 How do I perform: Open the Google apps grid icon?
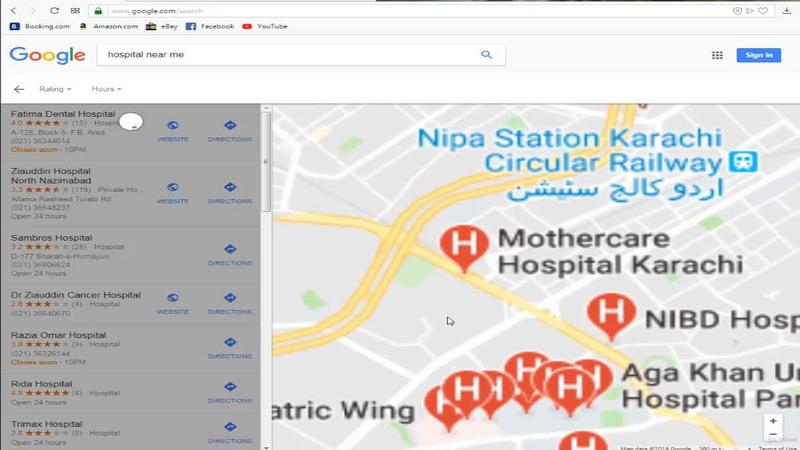pyautogui.click(x=717, y=55)
